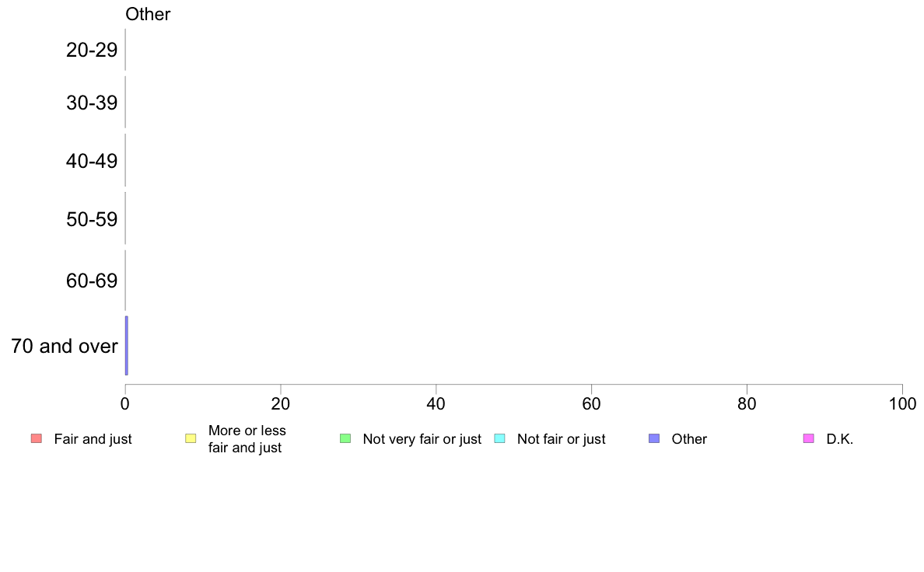Image resolution: width=924 pixels, height=572 pixels.
Task: Click the yellow More or less fair swatch
Action: point(191,438)
